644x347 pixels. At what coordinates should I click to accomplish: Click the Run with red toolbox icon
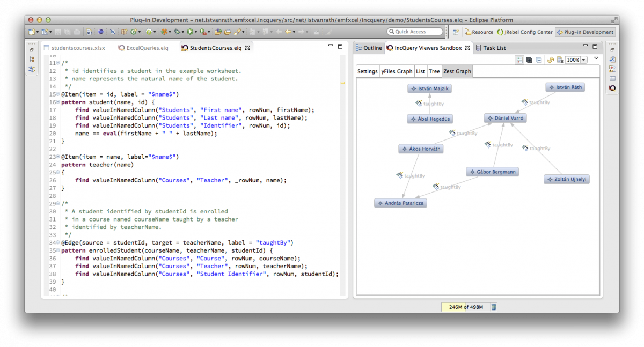pos(202,32)
